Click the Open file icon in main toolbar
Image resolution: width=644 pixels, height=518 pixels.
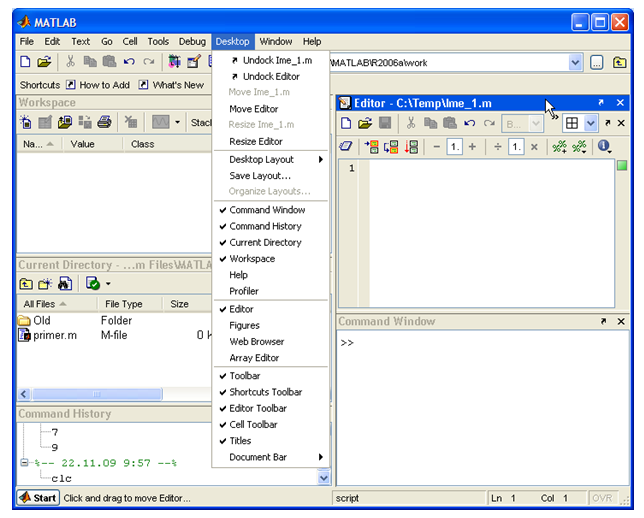click(x=44, y=62)
